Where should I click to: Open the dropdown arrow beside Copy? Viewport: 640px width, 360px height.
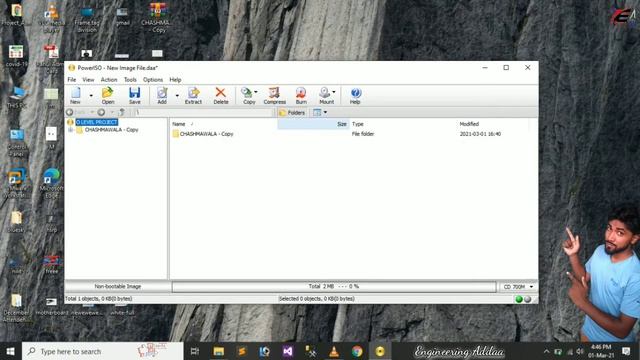[256, 92]
